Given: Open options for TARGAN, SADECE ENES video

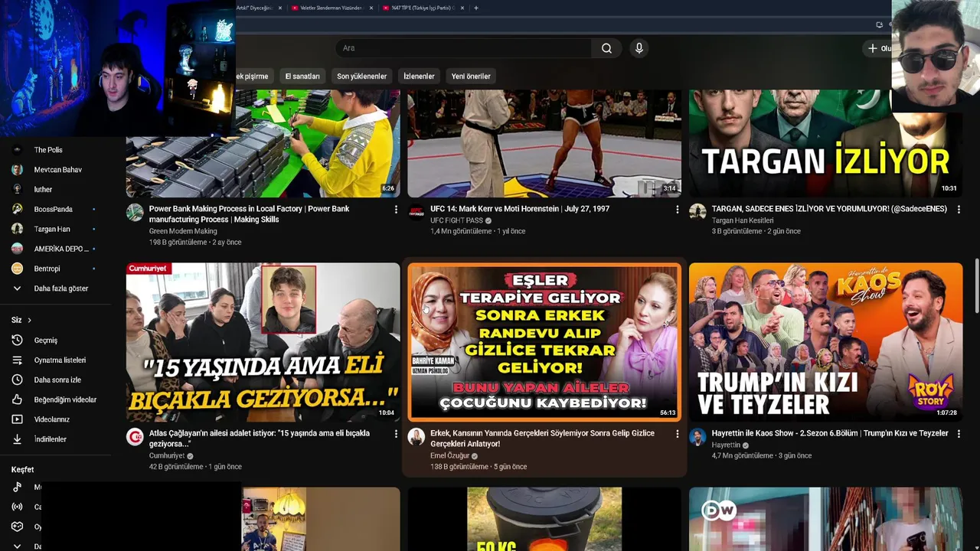Looking at the screenshot, I should tap(959, 209).
